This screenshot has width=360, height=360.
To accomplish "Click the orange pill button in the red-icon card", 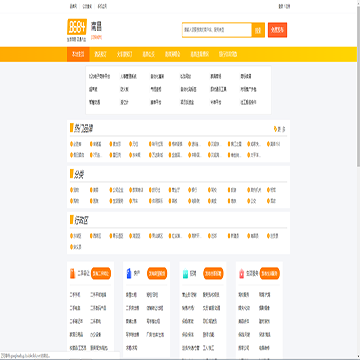I will tap(270, 273).
